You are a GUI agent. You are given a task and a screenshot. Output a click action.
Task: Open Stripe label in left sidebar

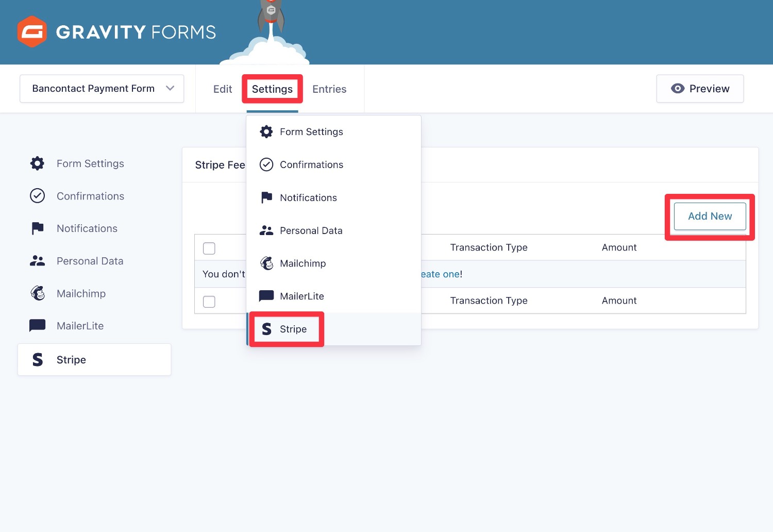(71, 360)
